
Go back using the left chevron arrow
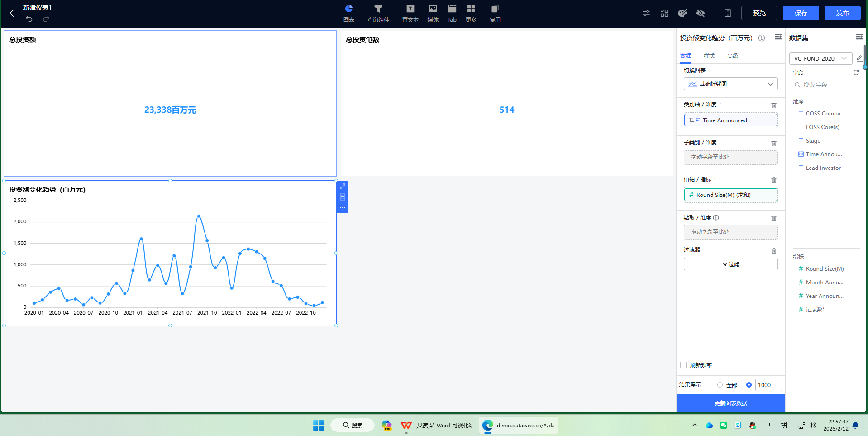click(x=12, y=13)
